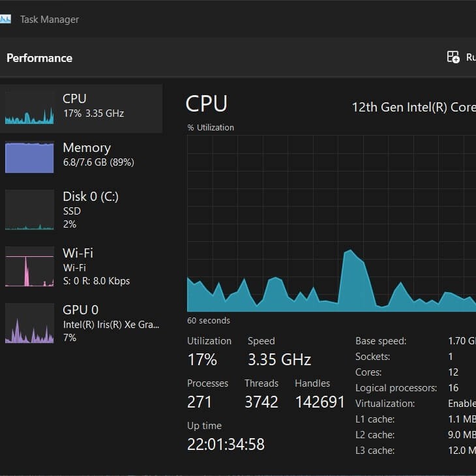Screen dimensions: 476x476
Task: Click the 3.35 GHz speed value under the graph
Action: click(x=279, y=359)
